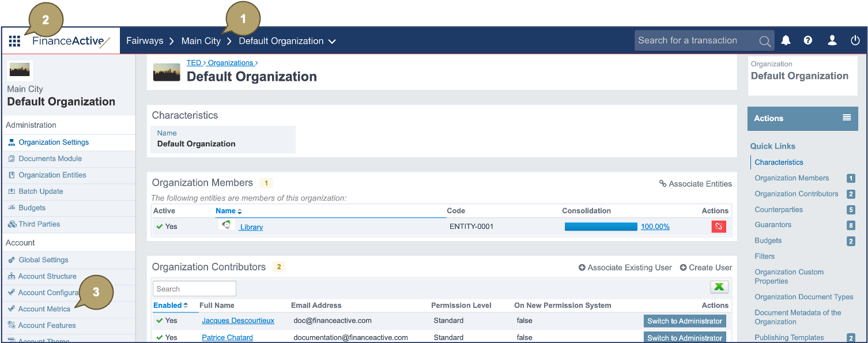Click the search magnifier in transaction search bar
Viewport: 868px width, 343px height.
coord(764,40)
